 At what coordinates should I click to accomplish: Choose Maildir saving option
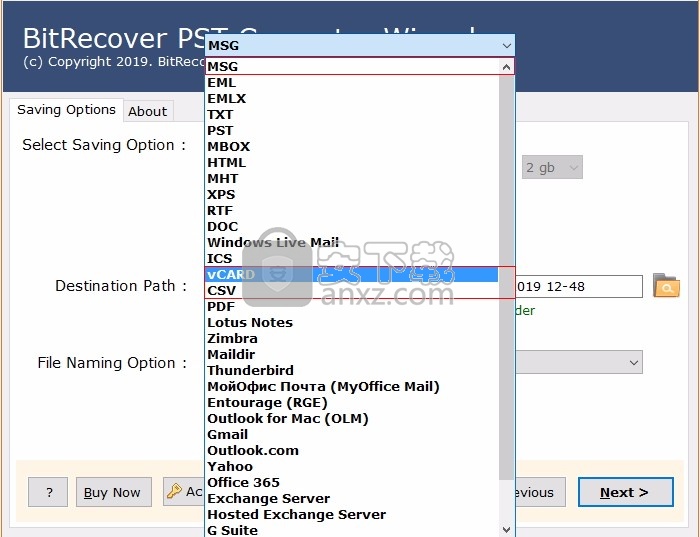pyautogui.click(x=352, y=354)
